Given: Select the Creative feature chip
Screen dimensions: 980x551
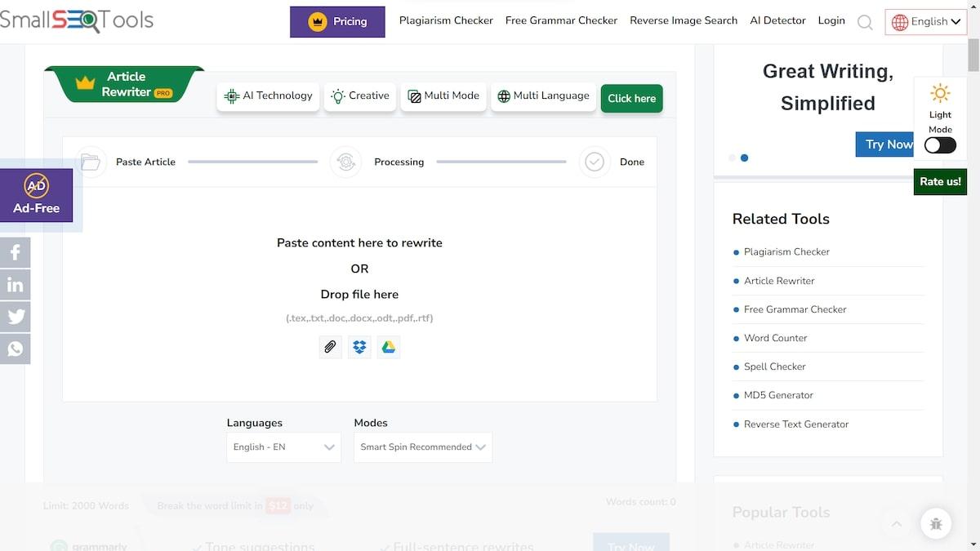Looking at the screenshot, I should pos(360,96).
